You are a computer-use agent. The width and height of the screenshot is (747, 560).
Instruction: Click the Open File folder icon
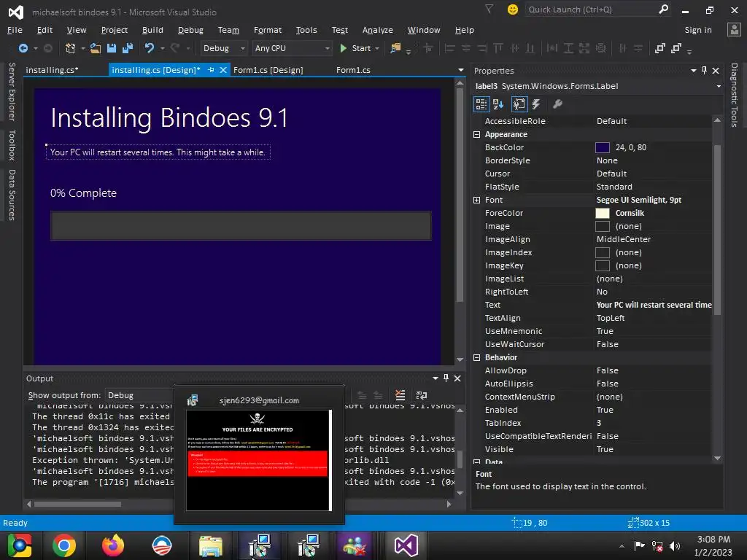(96, 48)
